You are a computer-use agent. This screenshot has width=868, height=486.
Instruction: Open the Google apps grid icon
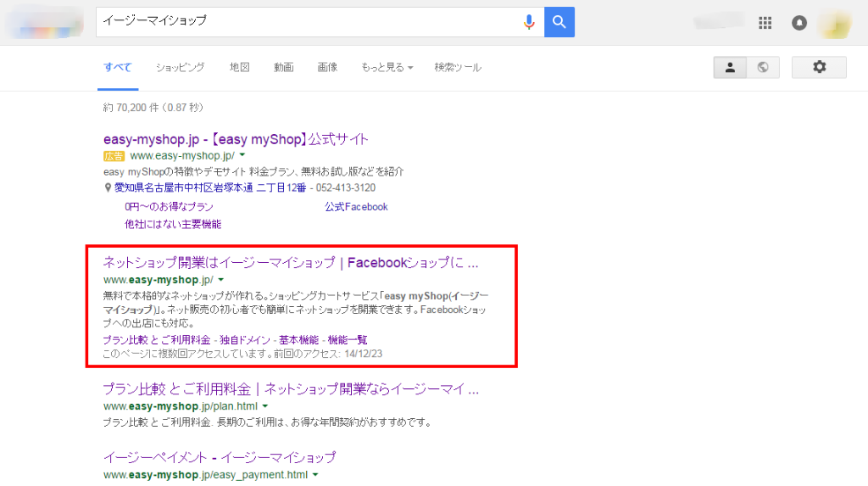(x=765, y=23)
